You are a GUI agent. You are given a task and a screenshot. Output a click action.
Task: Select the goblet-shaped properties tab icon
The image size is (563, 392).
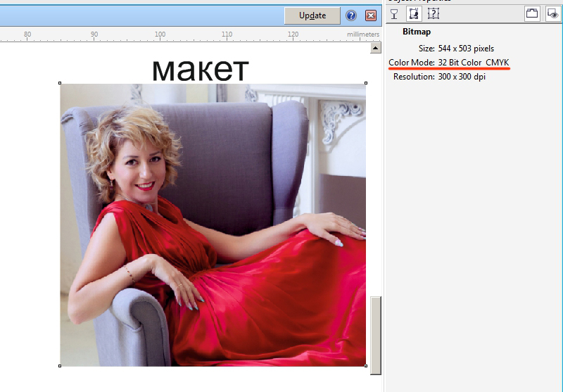click(394, 14)
